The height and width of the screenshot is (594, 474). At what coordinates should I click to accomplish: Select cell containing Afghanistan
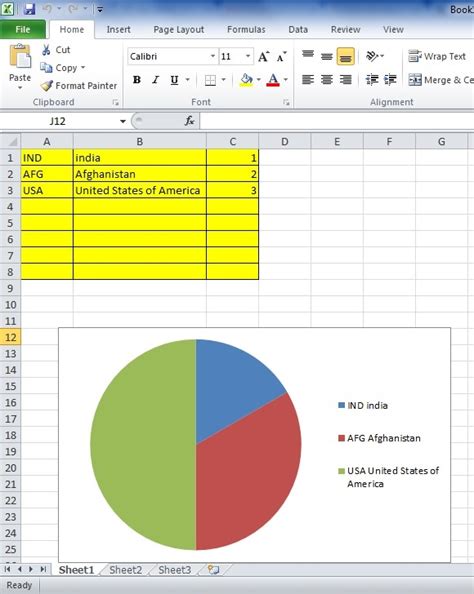click(x=139, y=174)
